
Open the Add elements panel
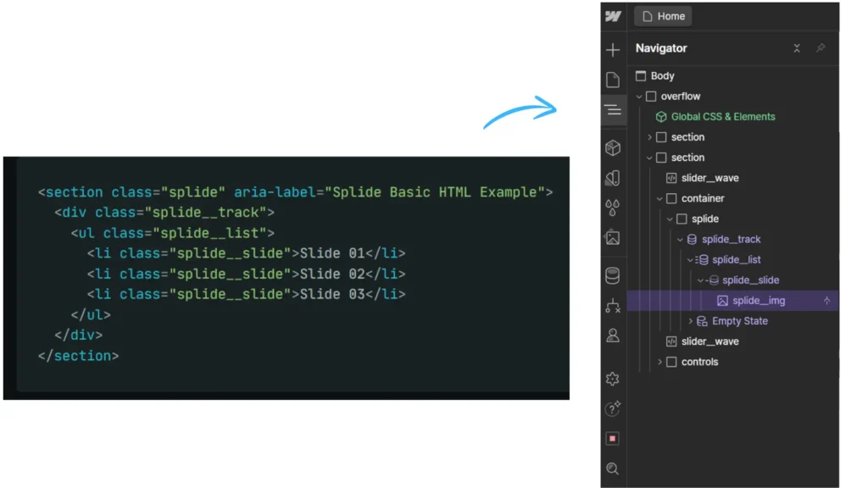point(613,50)
